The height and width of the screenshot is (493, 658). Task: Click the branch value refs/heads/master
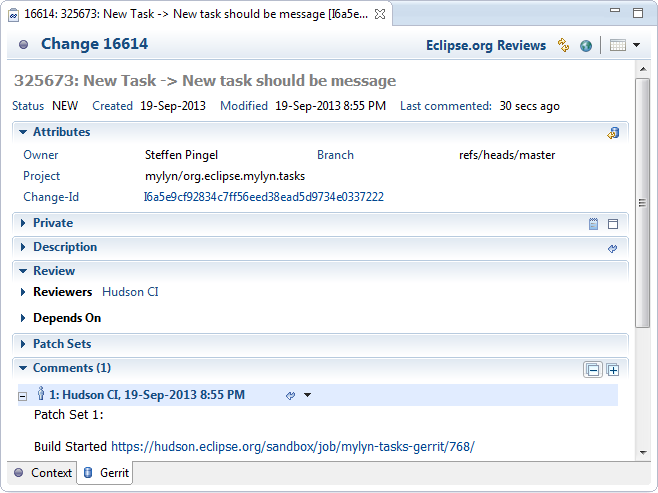pos(507,155)
